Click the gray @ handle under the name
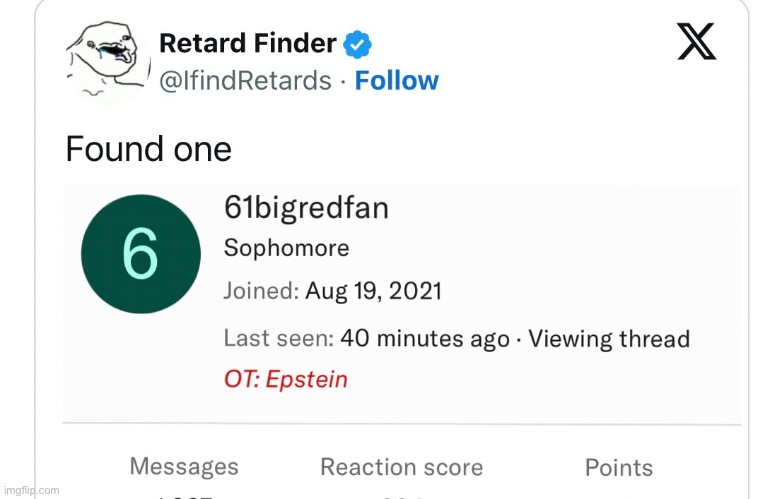This screenshot has height=499, width=770. pyautogui.click(x=245, y=81)
